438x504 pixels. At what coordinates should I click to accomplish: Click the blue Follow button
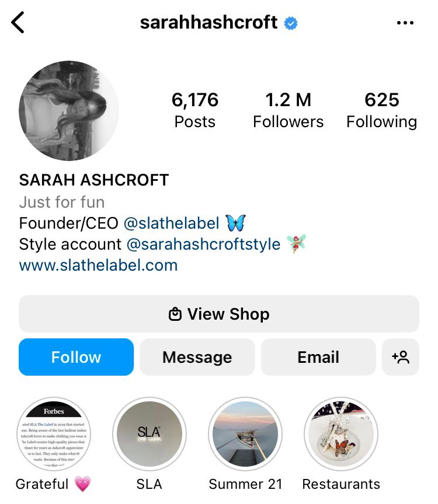click(x=76, y=357)
